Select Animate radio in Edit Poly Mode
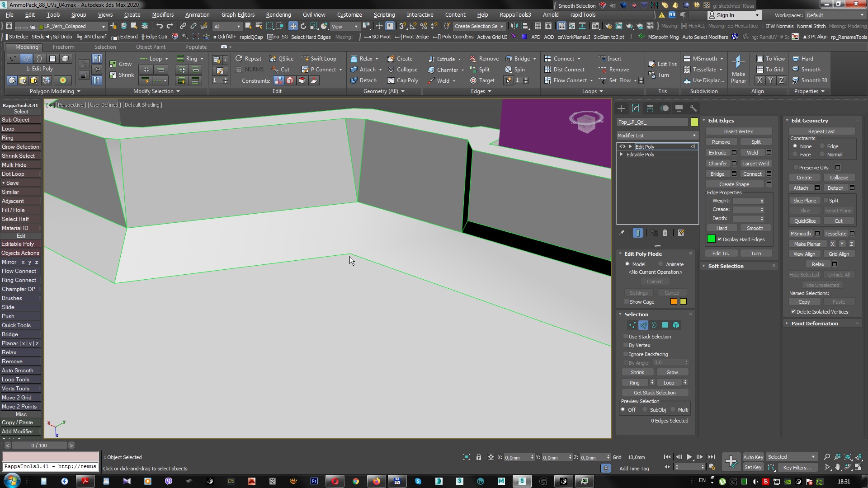 click(660, 264)
